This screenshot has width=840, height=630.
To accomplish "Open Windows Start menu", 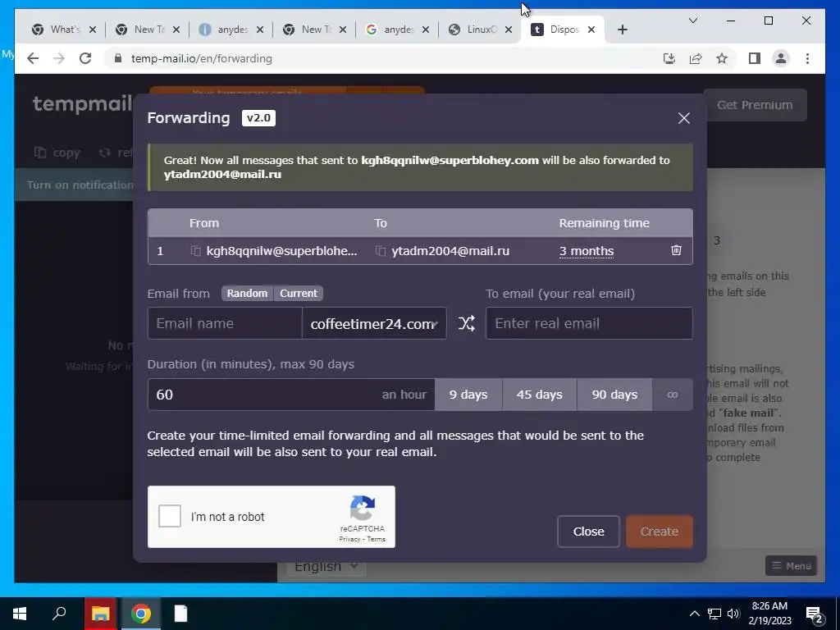I will [20, 614].
